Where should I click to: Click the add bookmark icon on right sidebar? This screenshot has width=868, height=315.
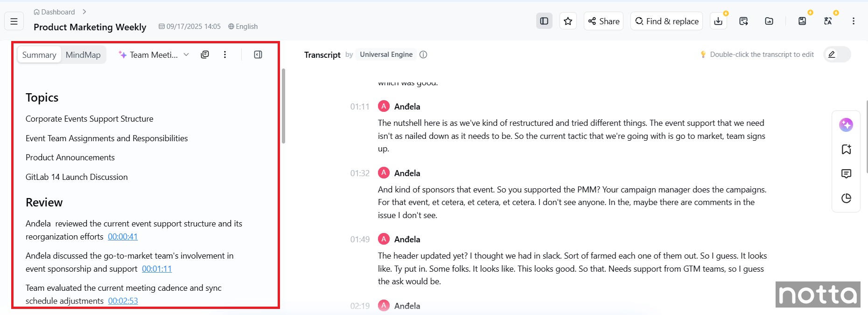pyautogui.click(x=846, y=149)
